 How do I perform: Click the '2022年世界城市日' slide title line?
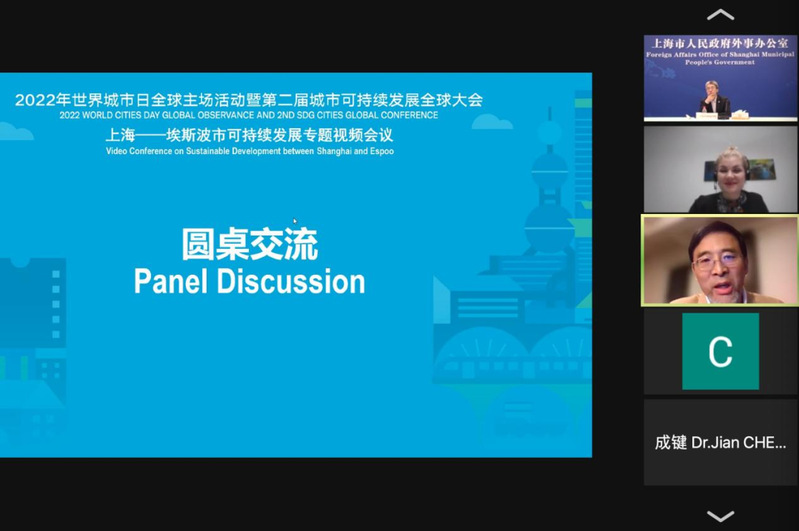(x=249, y=100)
